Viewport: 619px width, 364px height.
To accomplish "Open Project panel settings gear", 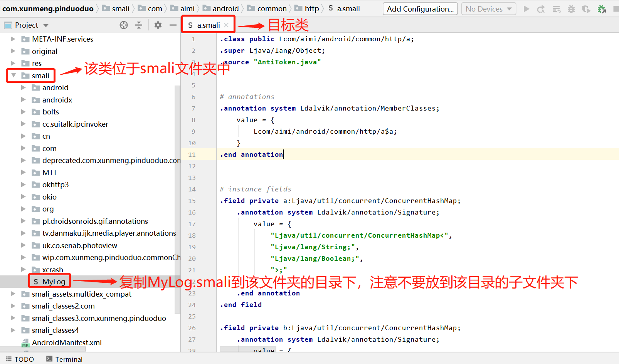I will pos(157,25).
